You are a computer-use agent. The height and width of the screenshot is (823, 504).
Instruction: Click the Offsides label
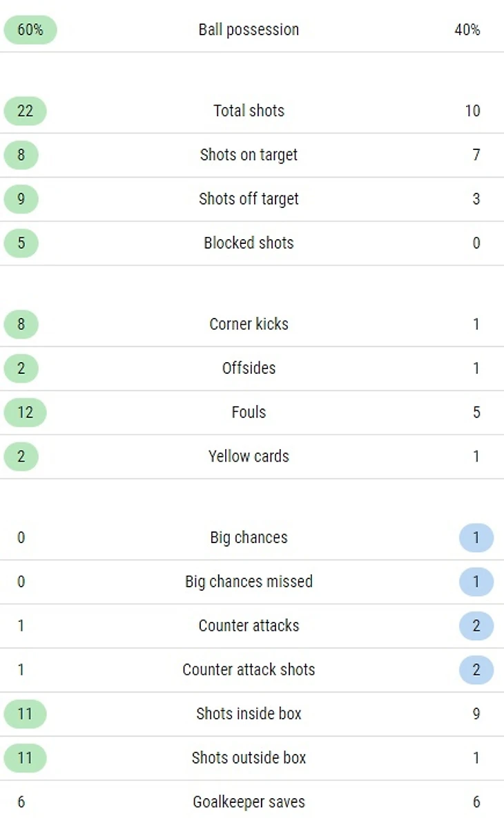[249, 368]
